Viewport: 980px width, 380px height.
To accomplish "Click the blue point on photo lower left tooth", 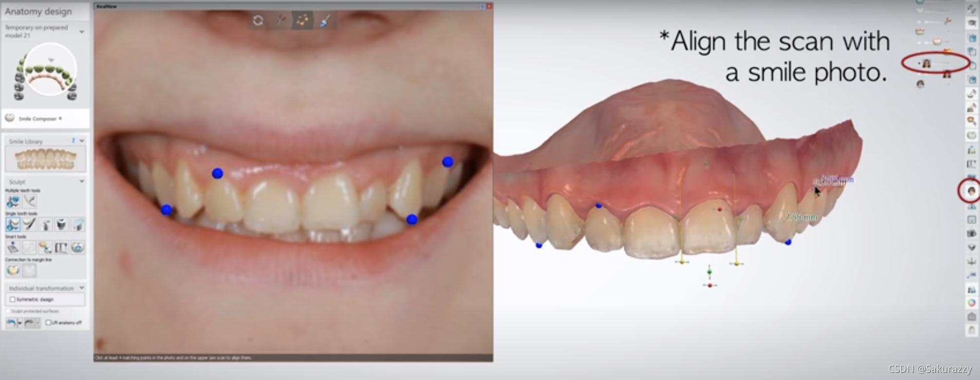I will 166,210.
